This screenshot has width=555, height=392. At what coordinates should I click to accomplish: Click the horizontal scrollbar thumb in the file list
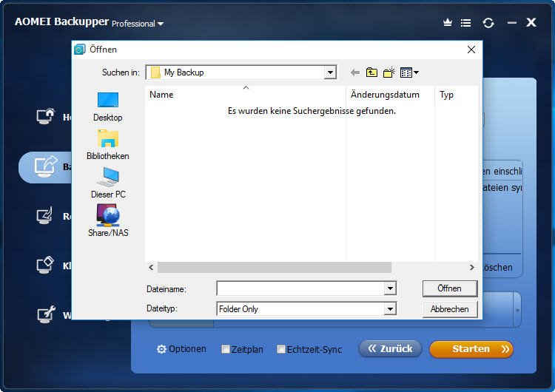275,268
